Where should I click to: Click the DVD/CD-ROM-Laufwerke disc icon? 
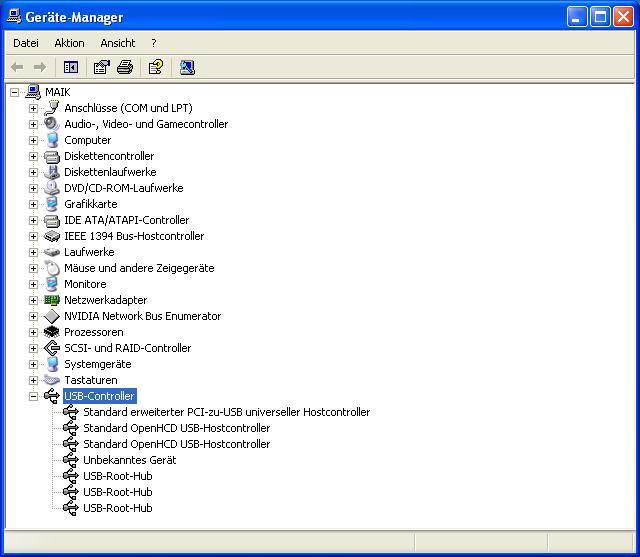[52, 188]
